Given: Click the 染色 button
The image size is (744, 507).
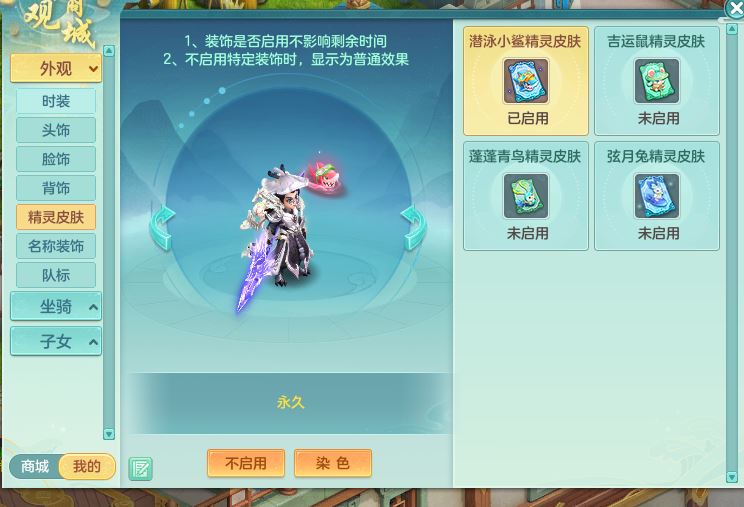Looking at the screenshot, I should click(333, 463).
